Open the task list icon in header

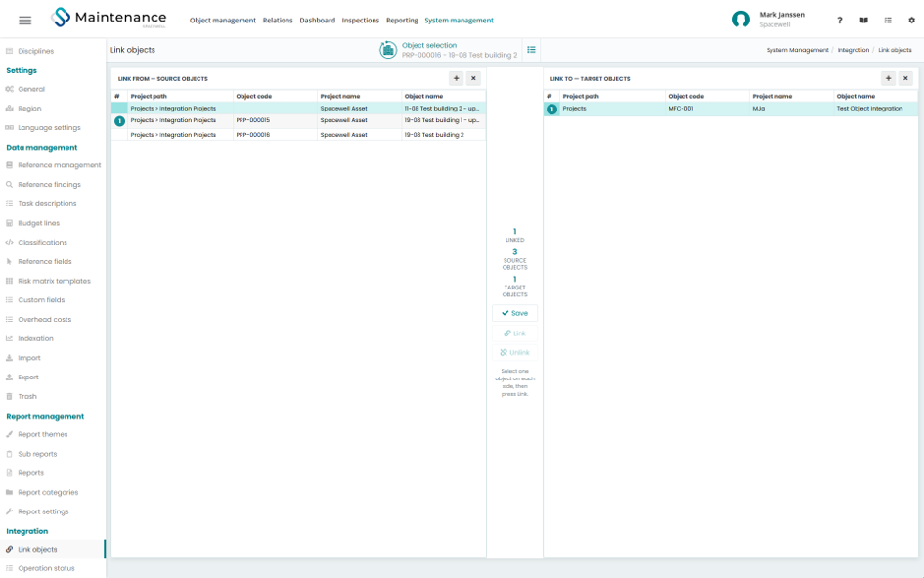point(888,20)
